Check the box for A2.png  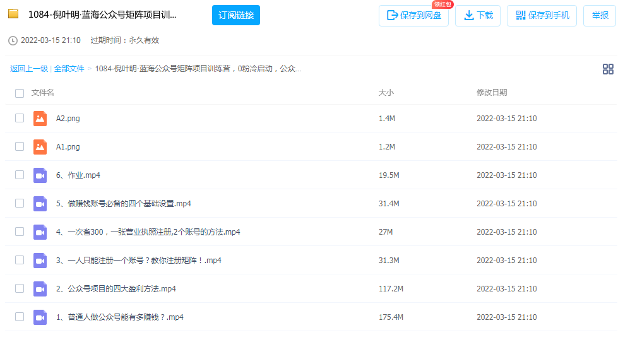tap(20, 118)
